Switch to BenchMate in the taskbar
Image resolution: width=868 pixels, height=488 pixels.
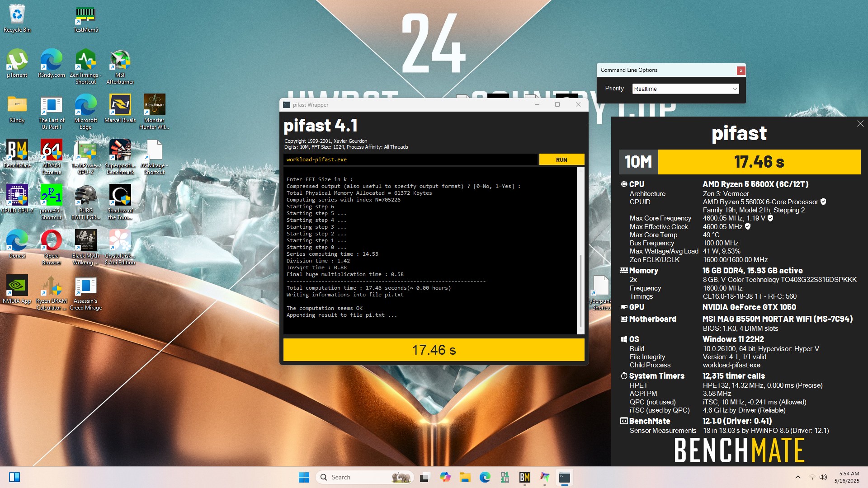click(524, 477)
